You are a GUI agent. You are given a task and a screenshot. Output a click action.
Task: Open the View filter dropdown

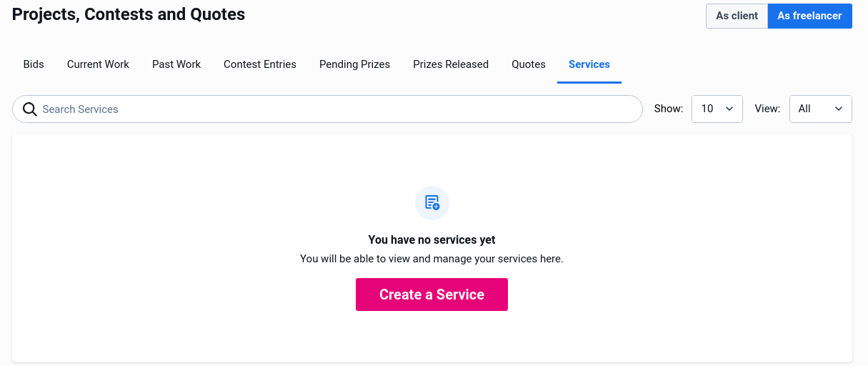[x=820, y=109]
